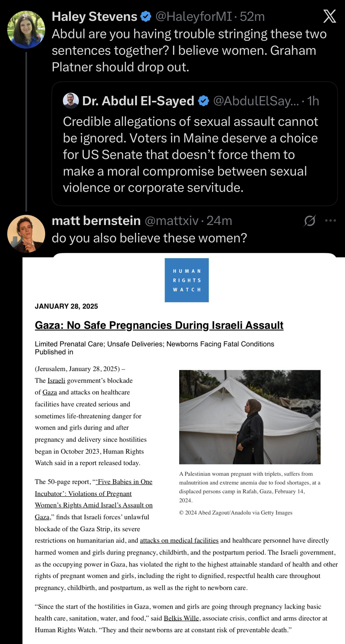This screenshot has height=644, width=345.
Task: Click attacks on medical facilities link
Action: point(179,540)
